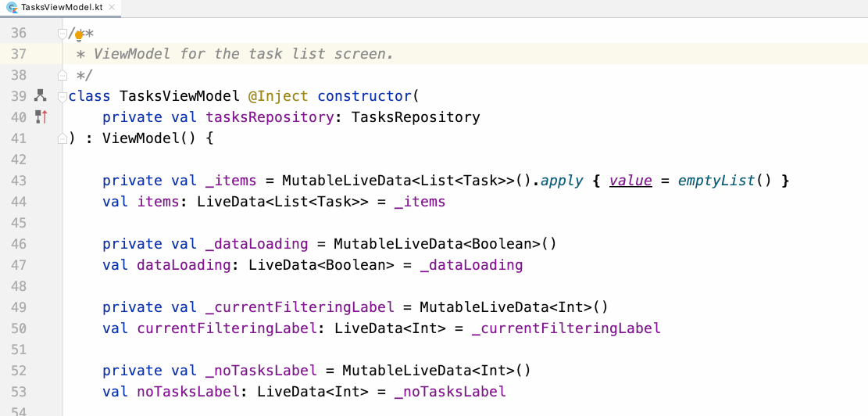Select the TasksViewModel.kt tab

57,7
